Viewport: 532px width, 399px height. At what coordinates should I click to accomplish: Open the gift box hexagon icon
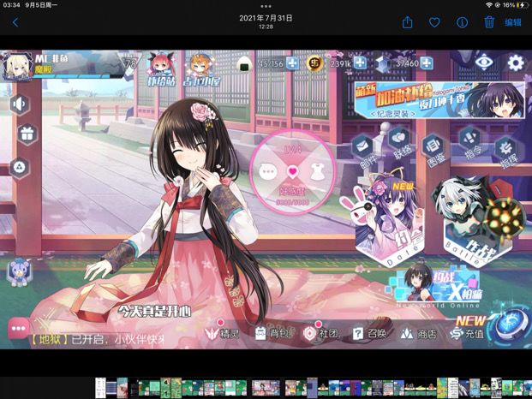tap(27, 134)
